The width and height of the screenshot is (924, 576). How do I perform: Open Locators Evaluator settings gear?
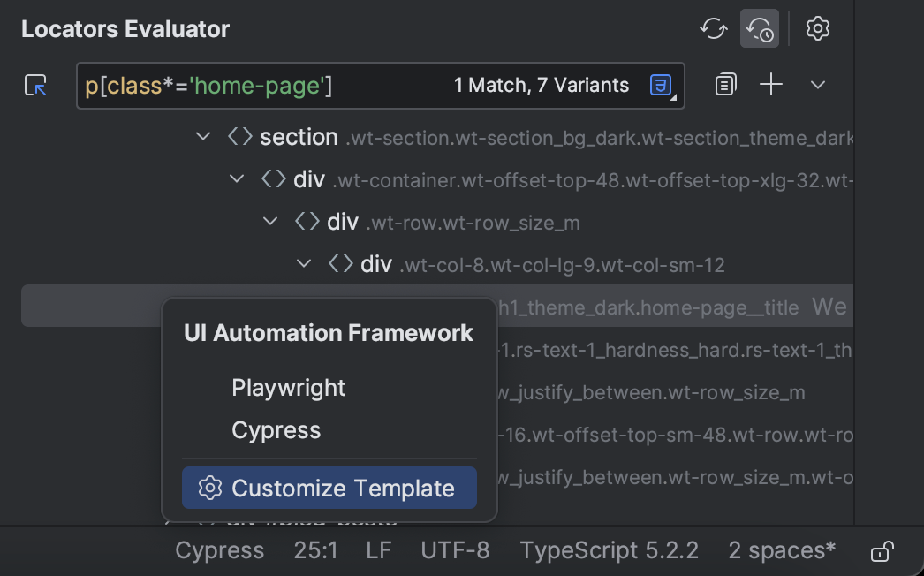pos(817,28)
